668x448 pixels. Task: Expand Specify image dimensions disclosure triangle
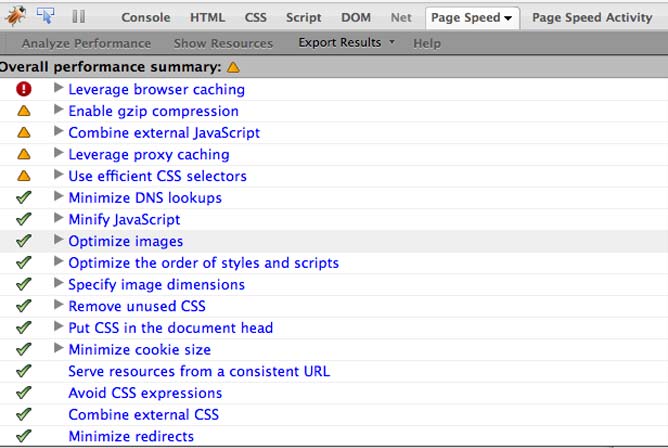[58, 283]
